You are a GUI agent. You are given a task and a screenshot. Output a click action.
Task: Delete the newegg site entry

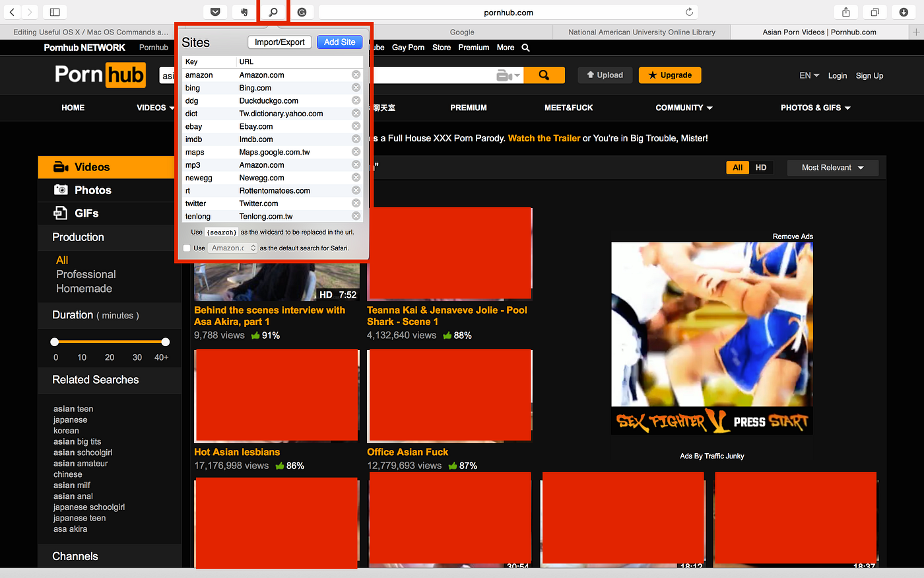click(356, 177)
